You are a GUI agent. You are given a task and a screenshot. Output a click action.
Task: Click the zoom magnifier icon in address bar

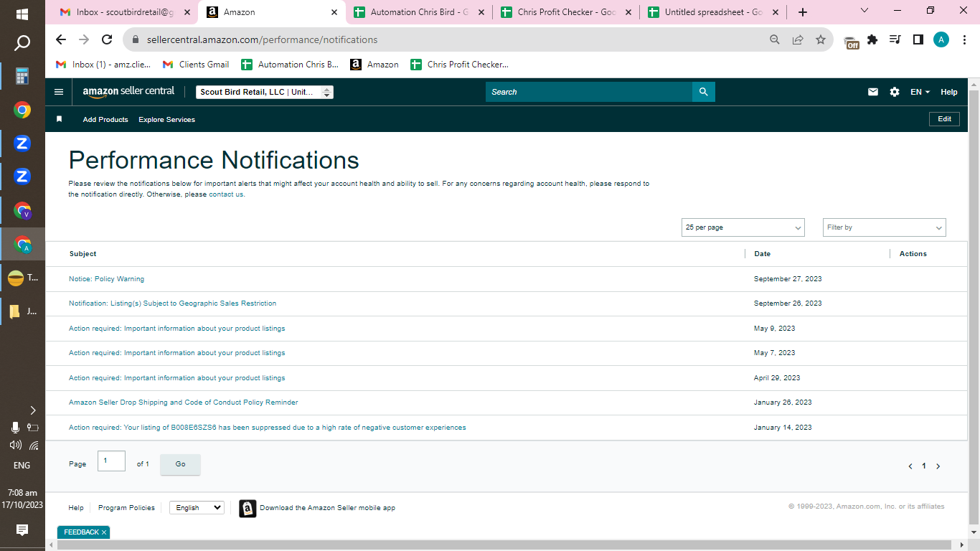[775, 40]
